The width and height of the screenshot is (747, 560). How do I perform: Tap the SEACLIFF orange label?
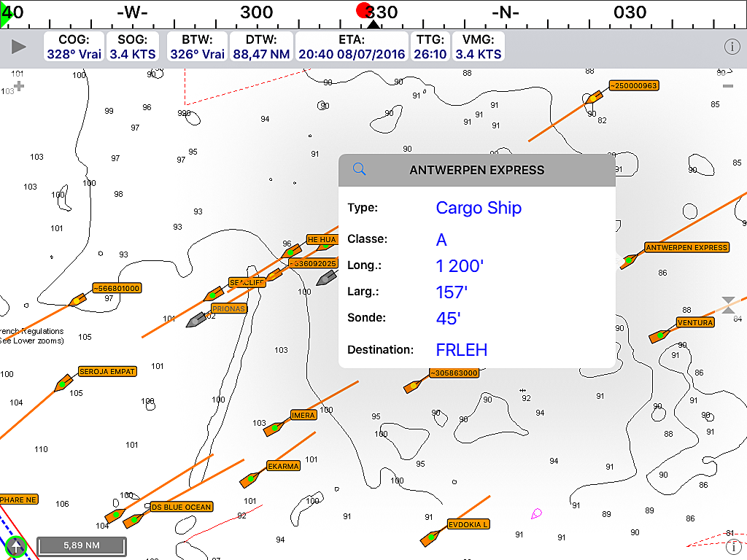click(247, 282)
